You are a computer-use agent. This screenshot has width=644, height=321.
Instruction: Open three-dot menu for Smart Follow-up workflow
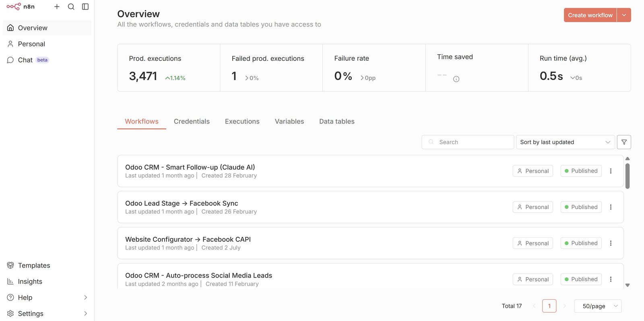point(611,171)
